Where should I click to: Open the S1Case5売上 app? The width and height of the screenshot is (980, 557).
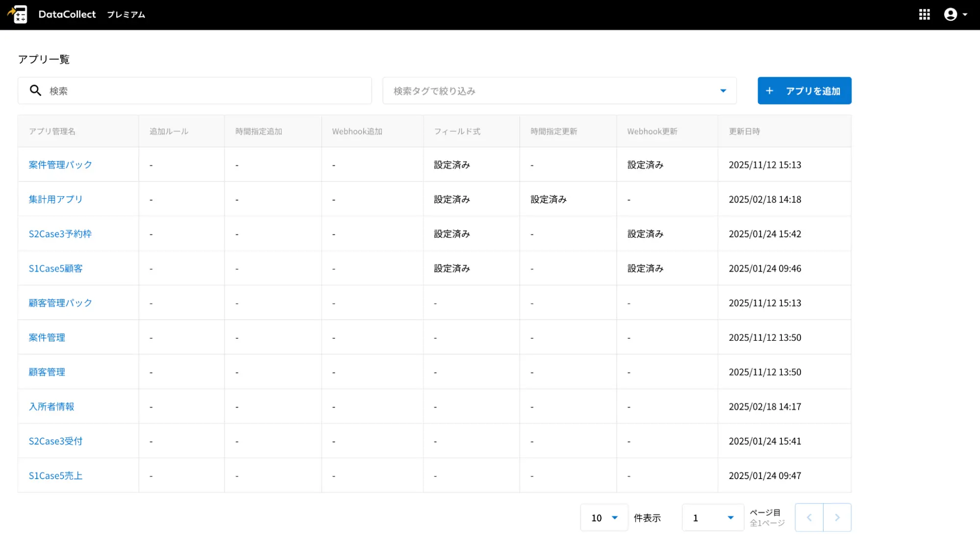(55, 475)
